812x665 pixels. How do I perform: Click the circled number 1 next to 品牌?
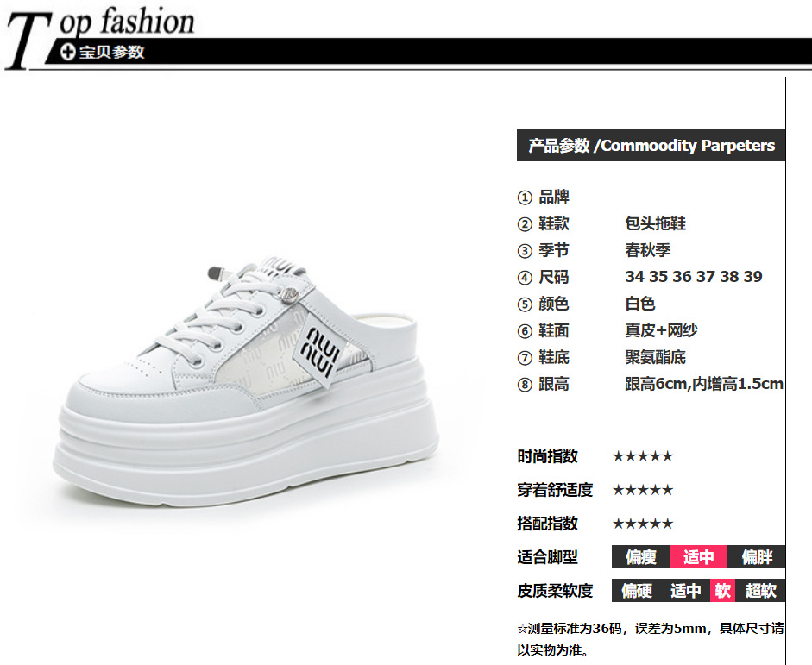(525, 198)
